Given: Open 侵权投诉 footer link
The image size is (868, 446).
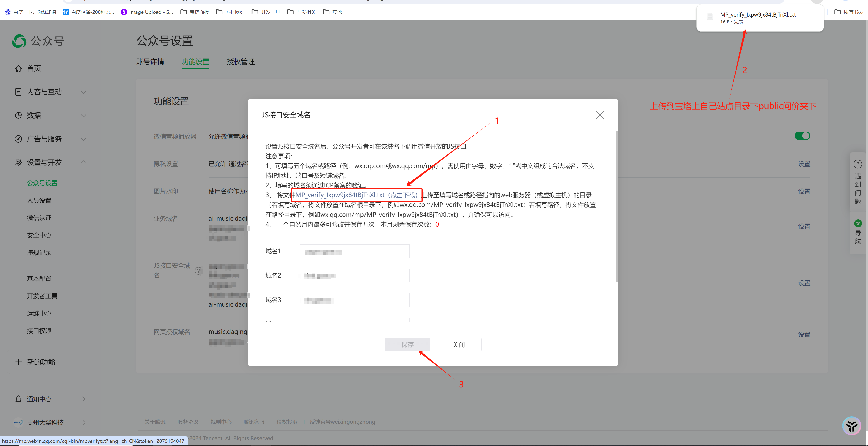Looking at the screenshot, I should [287, 422].
